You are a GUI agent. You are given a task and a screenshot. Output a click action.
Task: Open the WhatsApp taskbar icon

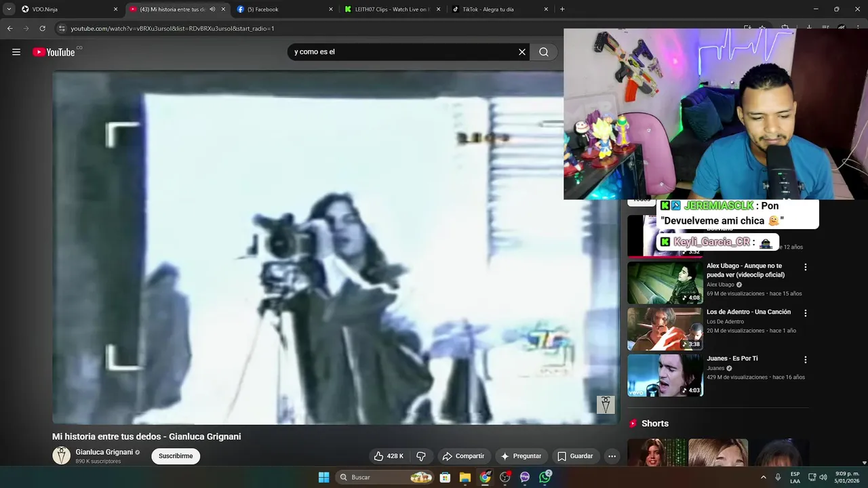545,477
